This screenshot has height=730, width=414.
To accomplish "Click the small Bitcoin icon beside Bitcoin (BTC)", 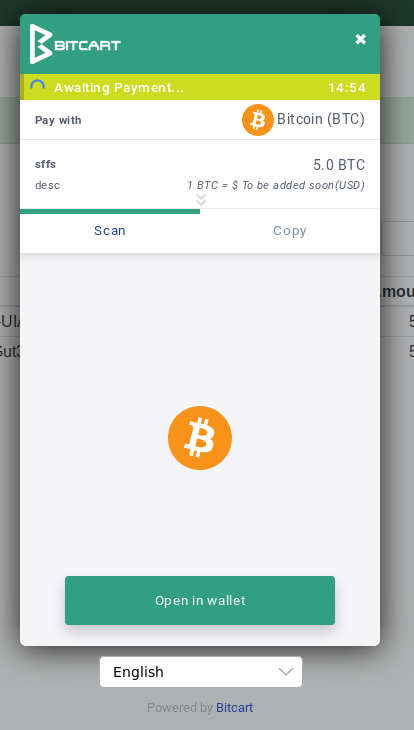I will (258, 120).
